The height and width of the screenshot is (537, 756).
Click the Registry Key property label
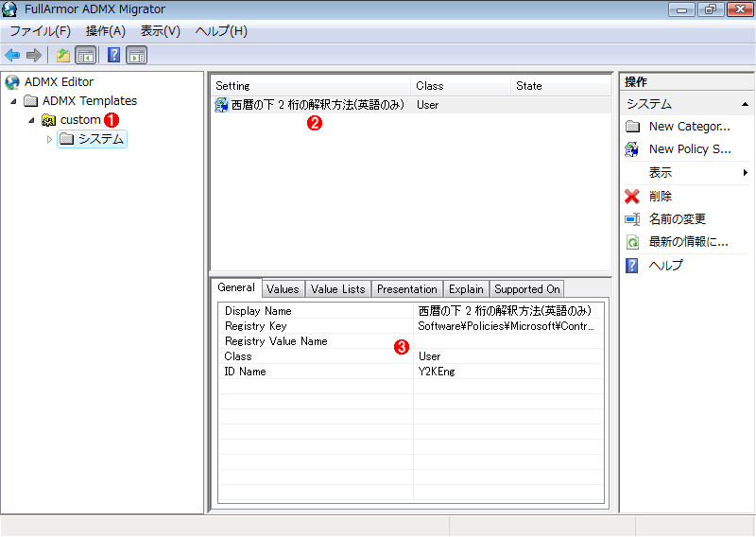point(255,326)
